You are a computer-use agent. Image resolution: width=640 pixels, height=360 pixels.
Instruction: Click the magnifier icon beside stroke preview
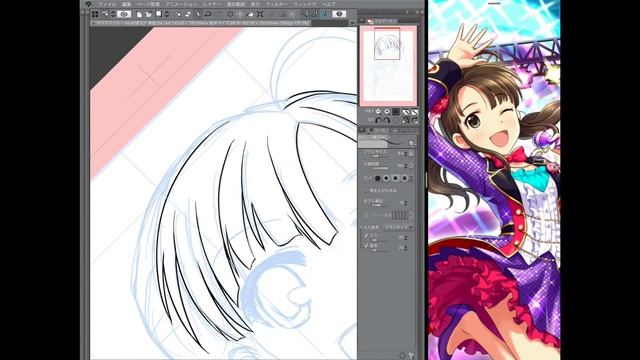tap(412, 144)
